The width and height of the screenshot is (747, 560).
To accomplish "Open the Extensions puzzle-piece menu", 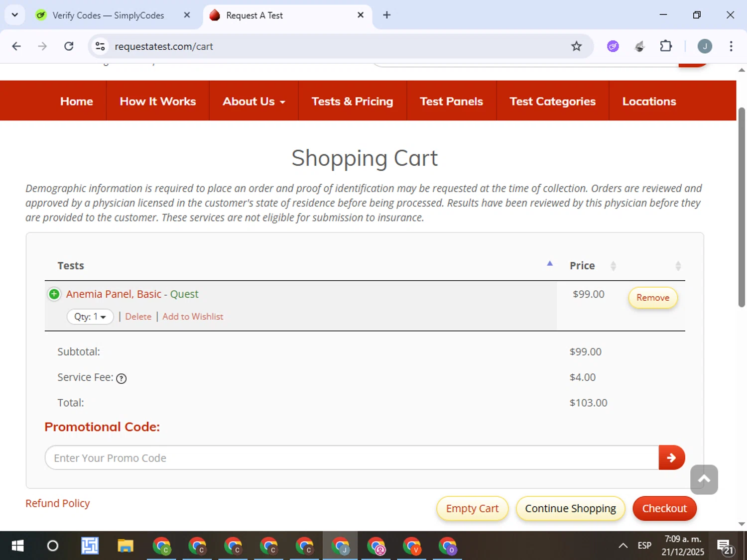I will pyautogui.click(x=666, y=46).
